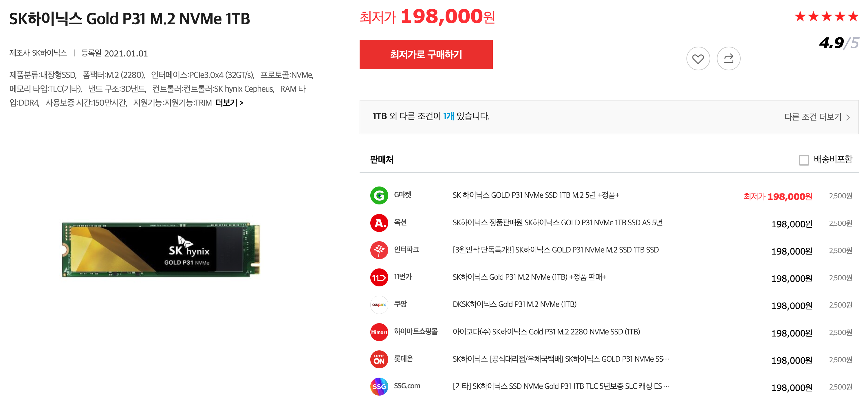Click the SK hynix SSD product image
868x406 pixels.
[x=161, y=249]
